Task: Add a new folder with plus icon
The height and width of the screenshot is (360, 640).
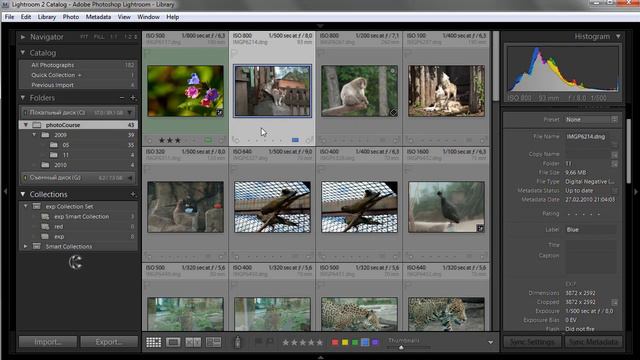Action: coord(133,98)
